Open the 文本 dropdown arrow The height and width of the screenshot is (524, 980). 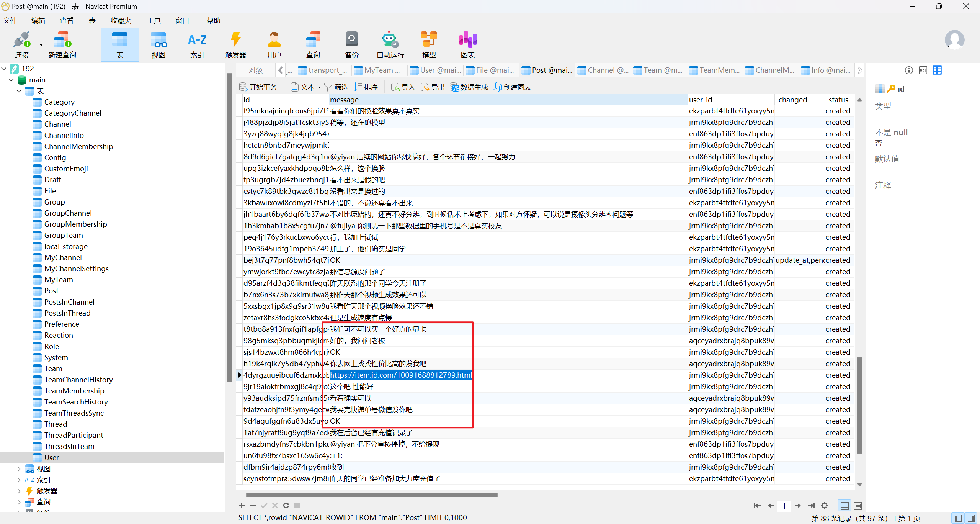pyautogui.click(x=319, y=88)
